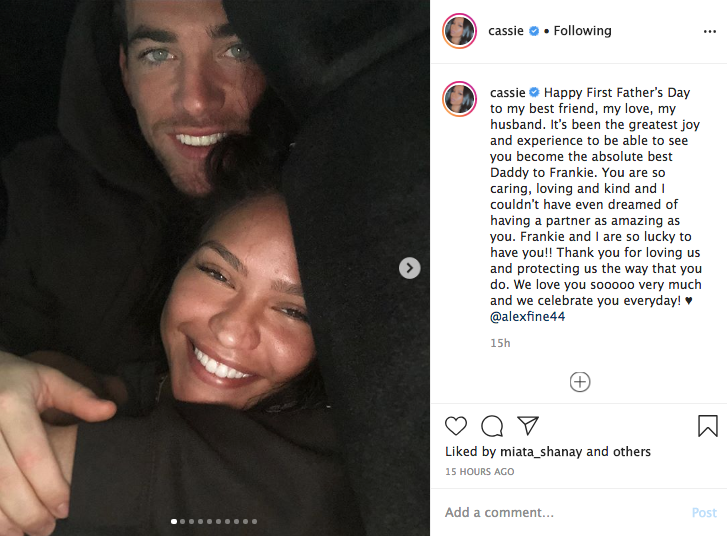The image size is (727, 536).
Task: Toggle the Following status
Action: pos(582,31)
